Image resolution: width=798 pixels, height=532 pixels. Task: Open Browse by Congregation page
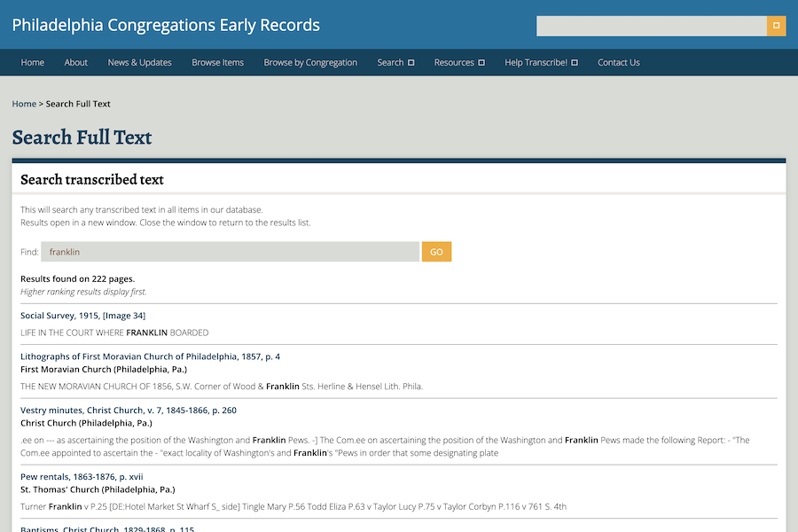310,63
